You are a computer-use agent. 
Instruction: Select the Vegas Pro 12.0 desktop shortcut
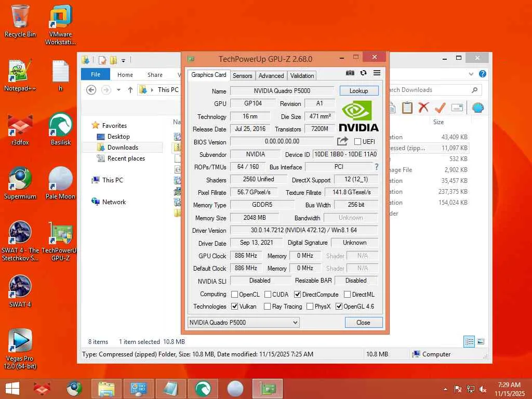[x=20, y=349]
